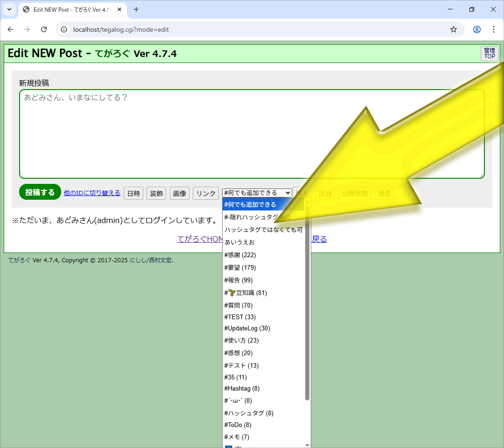Open a new browser tab
This screenshot has width=504, height=448.
point(136,9)
